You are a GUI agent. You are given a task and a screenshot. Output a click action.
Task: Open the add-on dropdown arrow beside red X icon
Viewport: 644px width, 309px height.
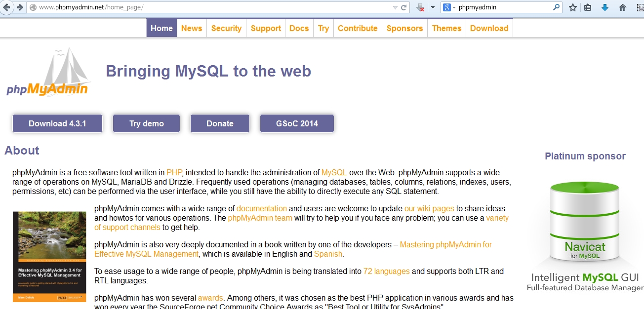click(433, 7)
